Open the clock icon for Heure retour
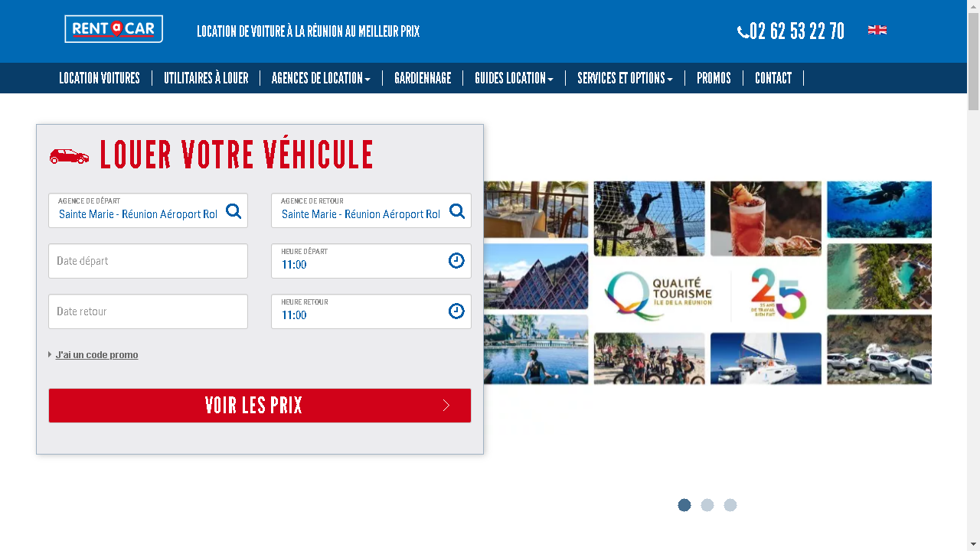980x551 pixels. [x=456, y=311]
